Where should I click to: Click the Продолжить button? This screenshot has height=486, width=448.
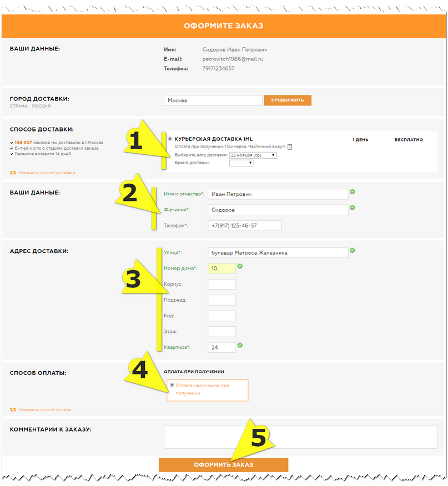(x=288, y=100)
